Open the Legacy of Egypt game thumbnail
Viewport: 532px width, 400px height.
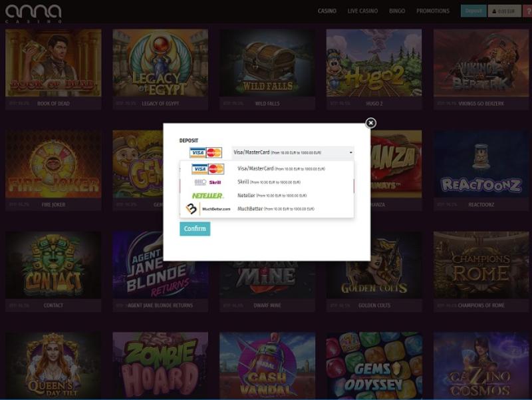tap(160, 63)
